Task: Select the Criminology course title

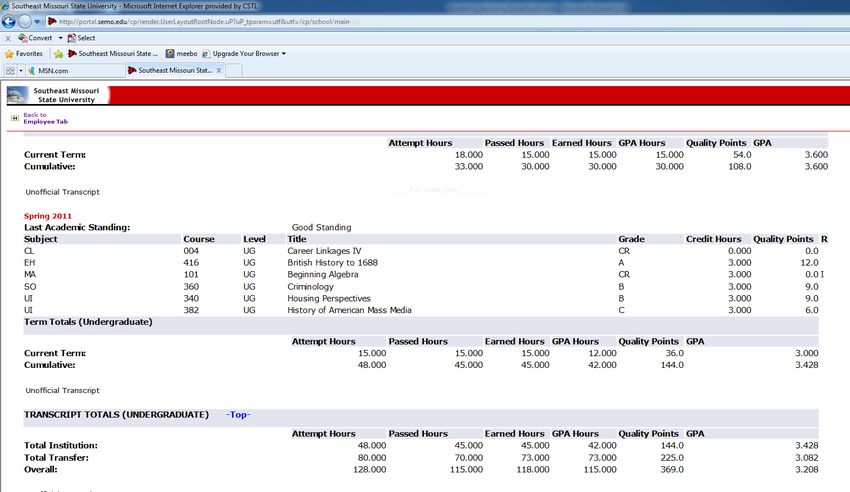Action: 311,287
